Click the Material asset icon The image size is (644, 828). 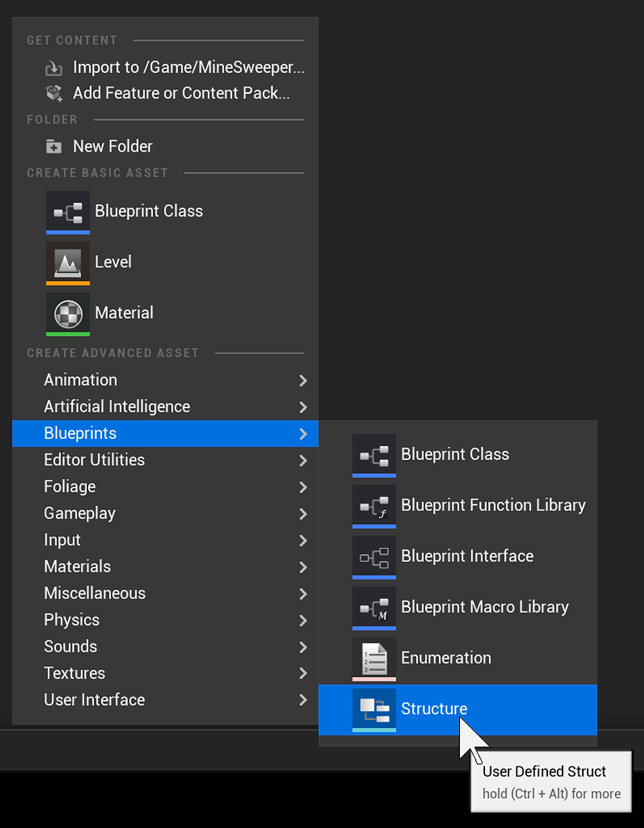coord(68,314)
